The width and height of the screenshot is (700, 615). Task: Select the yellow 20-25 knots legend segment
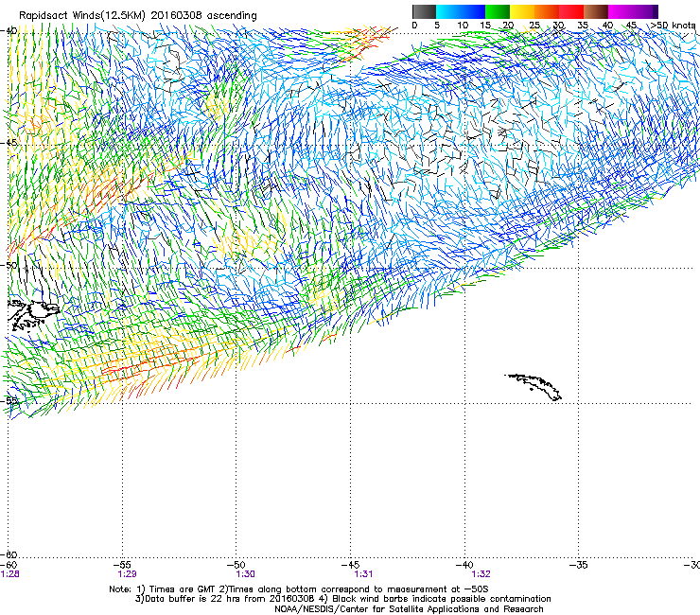coord(522,11)
